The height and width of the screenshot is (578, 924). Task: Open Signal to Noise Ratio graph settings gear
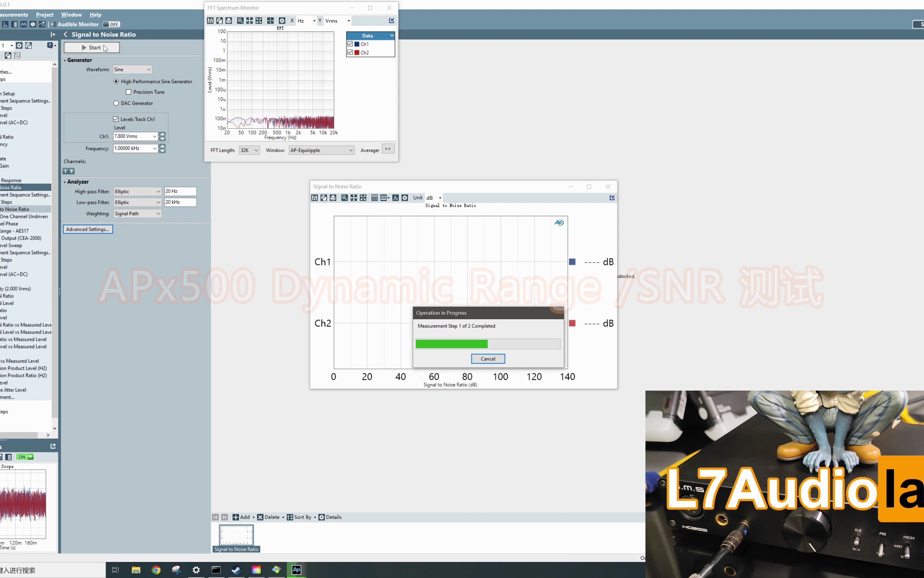pos(405,198)
